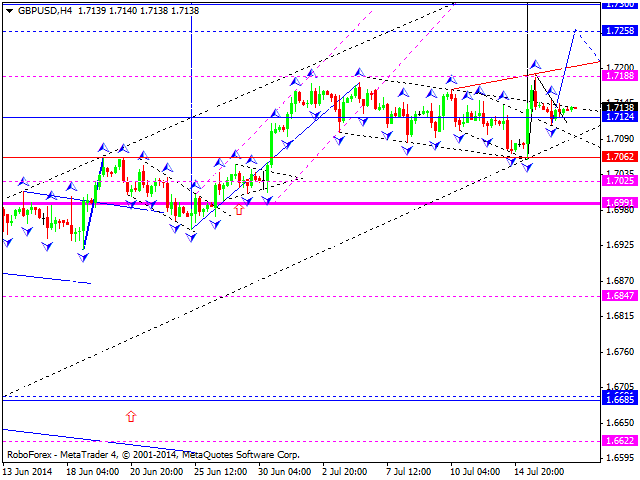This screenshot has width=640, height=480.
Task: Select the 1.7025 price level tag
Action: tap(620, 181)
